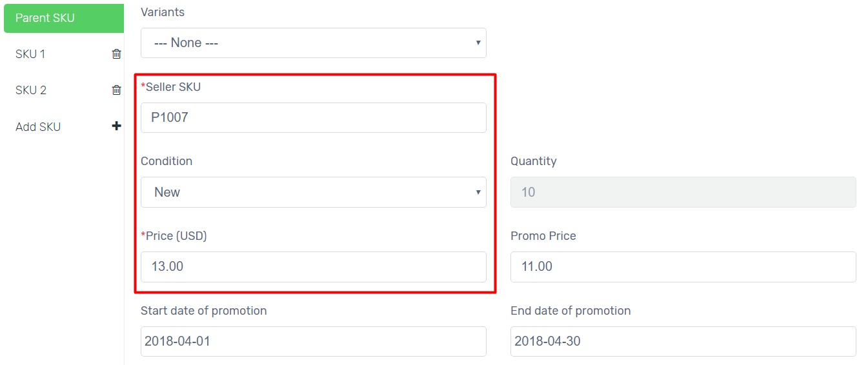This screenshot has height=365, width=868.
Task: Click the Variants dropdown arrow
Action: point(478,43)
